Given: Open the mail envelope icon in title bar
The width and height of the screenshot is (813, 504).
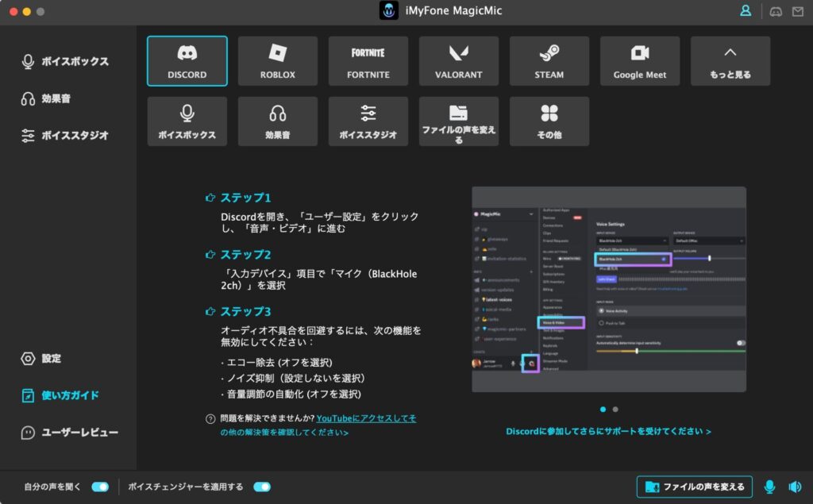Looking at the screenshot, I should pyautogui.click(x=798, y=11).
